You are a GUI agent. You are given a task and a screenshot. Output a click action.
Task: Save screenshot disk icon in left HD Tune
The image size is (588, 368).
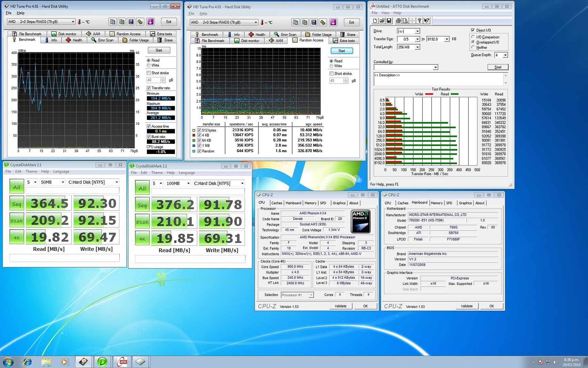[x=131, y=22]
